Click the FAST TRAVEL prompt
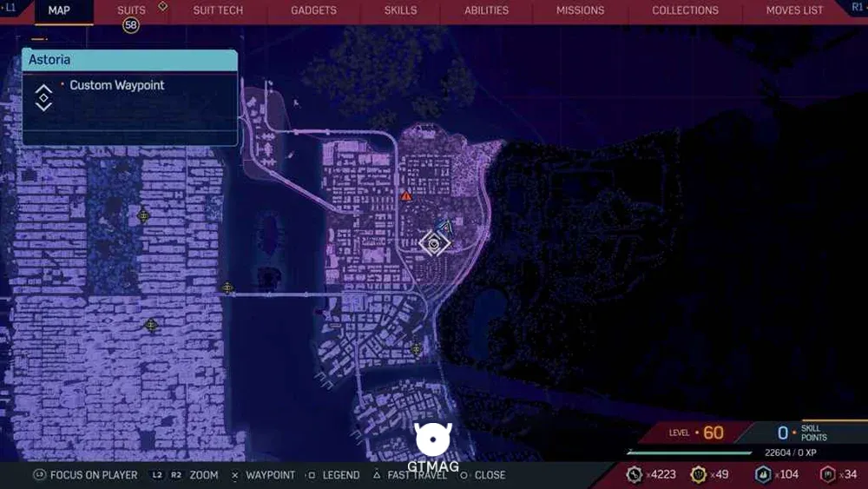The height and width of the screenshot is (489, 868). pos(411,475)
